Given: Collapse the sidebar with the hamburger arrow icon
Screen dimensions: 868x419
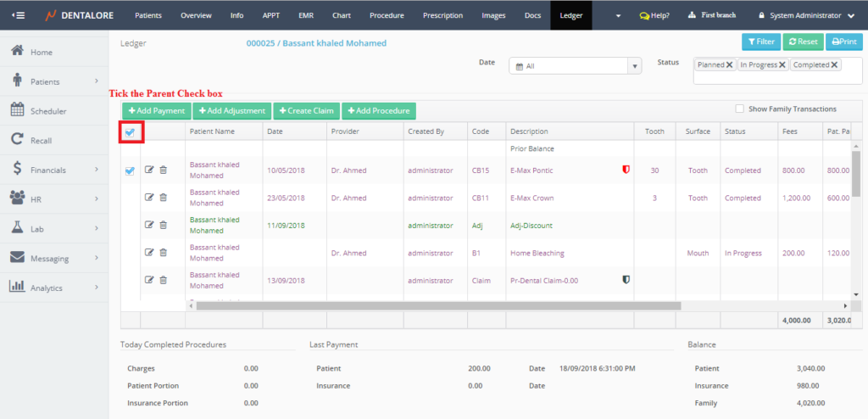Looking at the screenshot, I should point(18,15).
